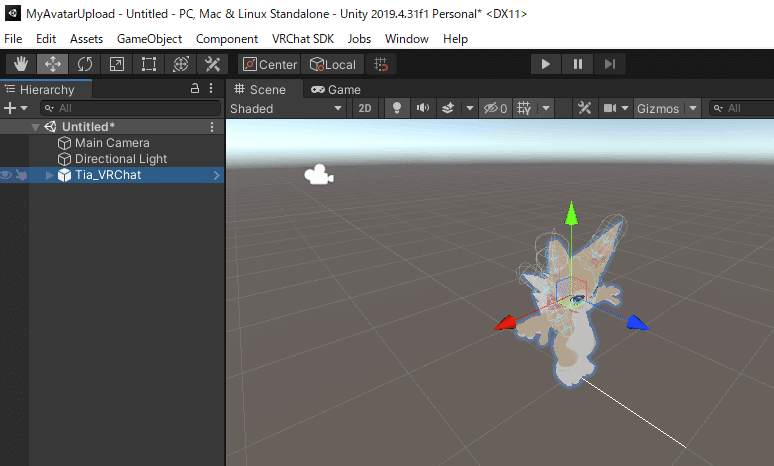Viewport: 774px width, 466px height.
Task: Toggle Gizmos in scene view
Action: pyautogui.click(x=658, y=109)
